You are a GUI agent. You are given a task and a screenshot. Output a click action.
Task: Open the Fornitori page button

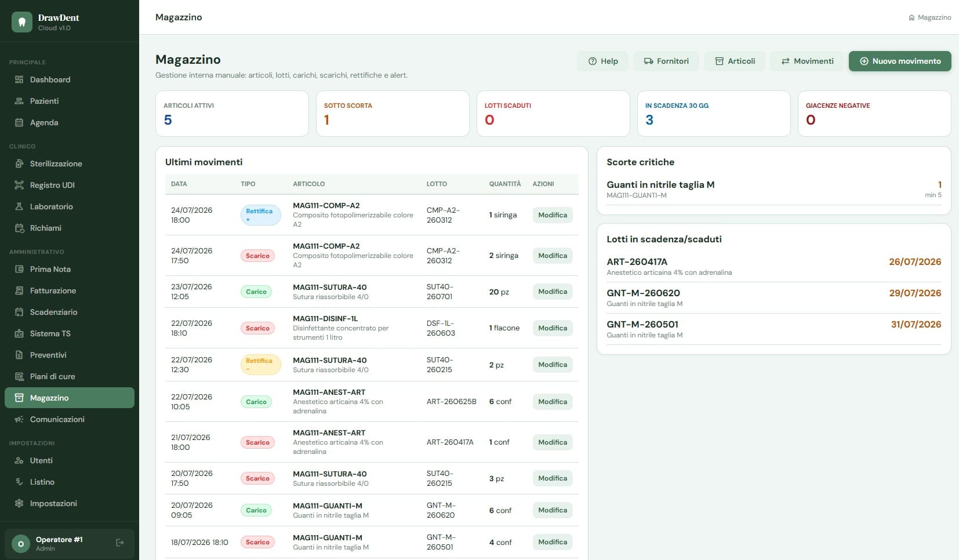pyautogui.click(x=666, y=61)
